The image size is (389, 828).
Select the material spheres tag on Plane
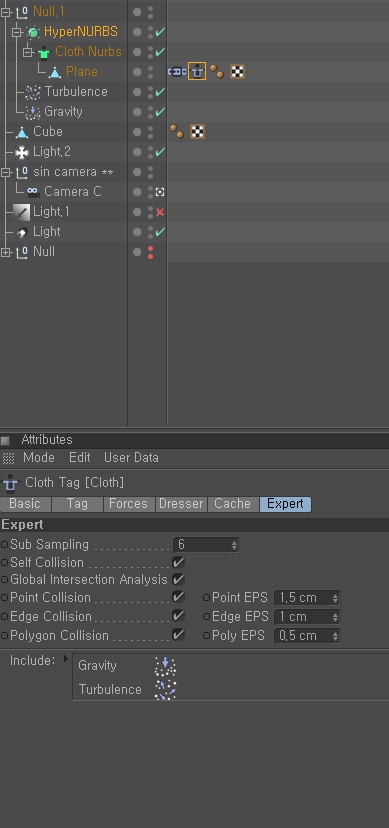click(216, 72)
